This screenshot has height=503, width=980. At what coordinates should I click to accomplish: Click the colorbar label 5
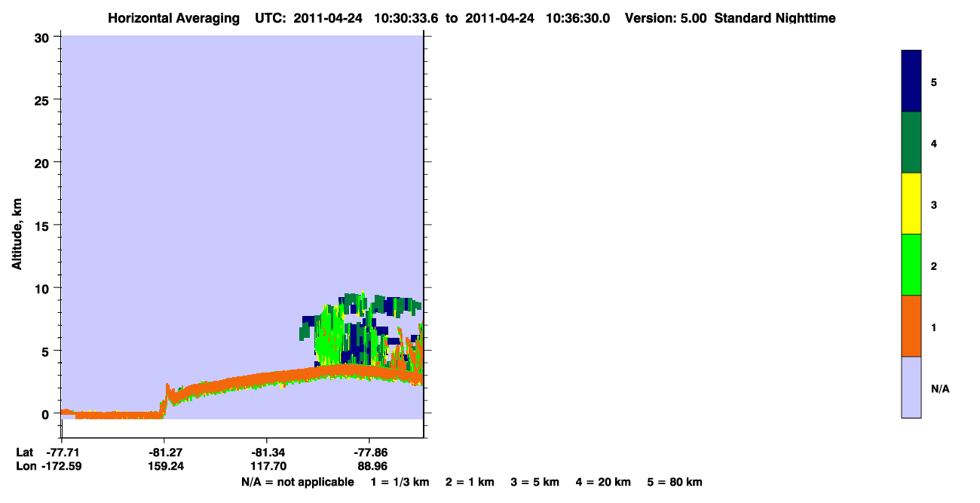click(934, 81)
